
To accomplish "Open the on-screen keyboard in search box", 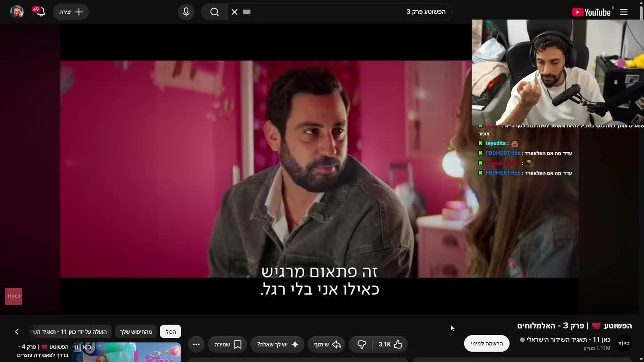I will (246, 12).
